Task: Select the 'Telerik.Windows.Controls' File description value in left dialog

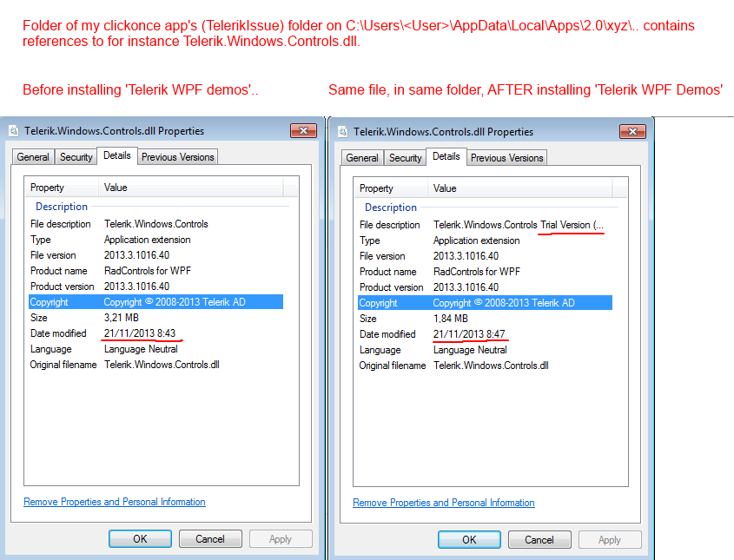Action: tap(155, 224)
